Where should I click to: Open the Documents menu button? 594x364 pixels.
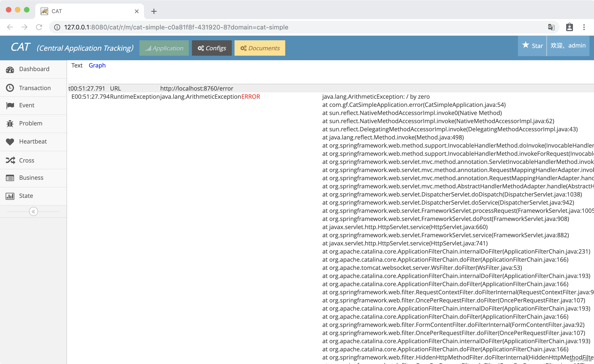pos(260,48)
